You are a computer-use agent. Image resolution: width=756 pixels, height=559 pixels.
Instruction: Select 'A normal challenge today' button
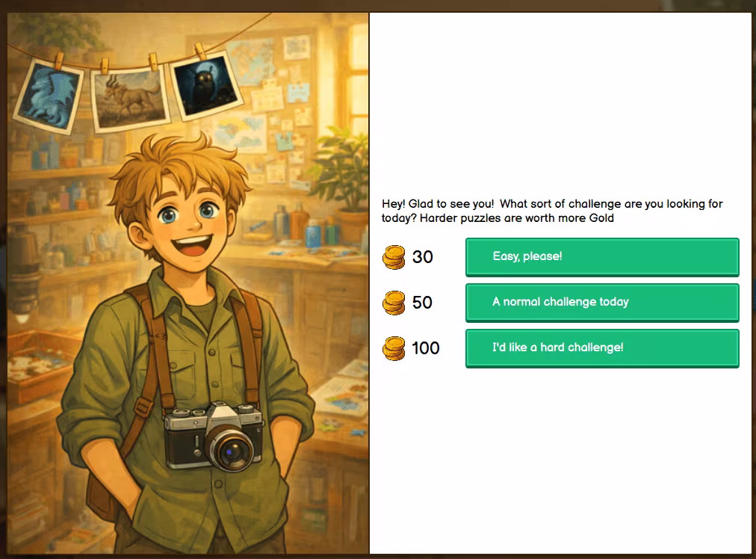pyautogui.click(x=601, y=303)
